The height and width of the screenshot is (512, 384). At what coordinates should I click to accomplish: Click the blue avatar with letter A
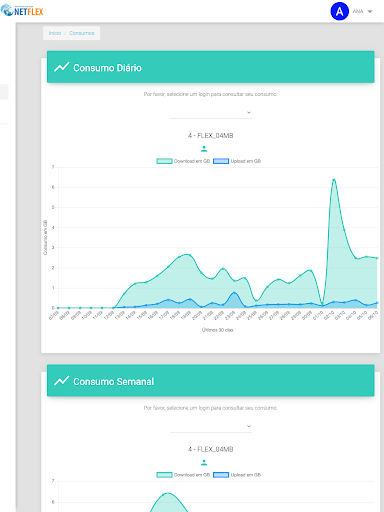[339, 11]
